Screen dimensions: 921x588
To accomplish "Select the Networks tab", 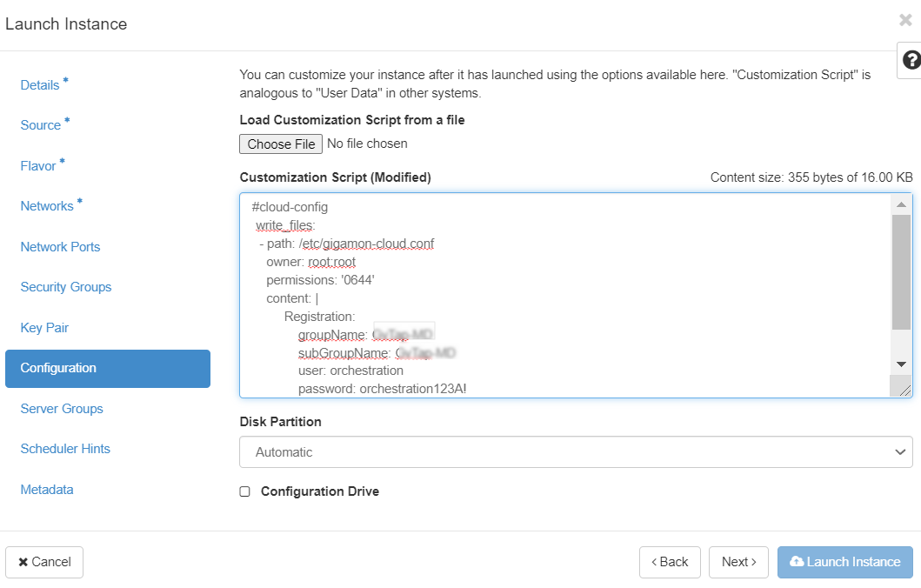I will click(x=47, y=206).
